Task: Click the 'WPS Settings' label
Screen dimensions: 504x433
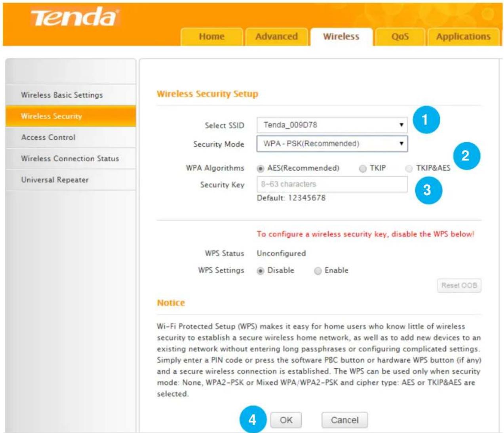Action: pos(221,271)
